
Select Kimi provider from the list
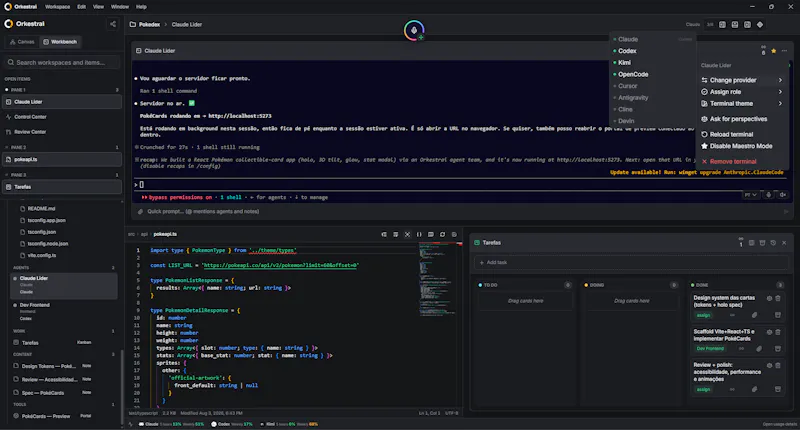[653, 63]
